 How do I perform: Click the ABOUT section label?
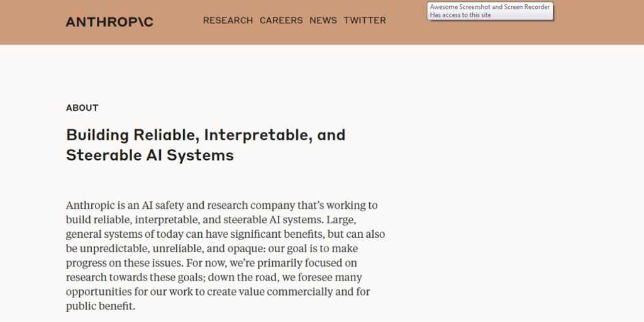[x=82, y=108]
